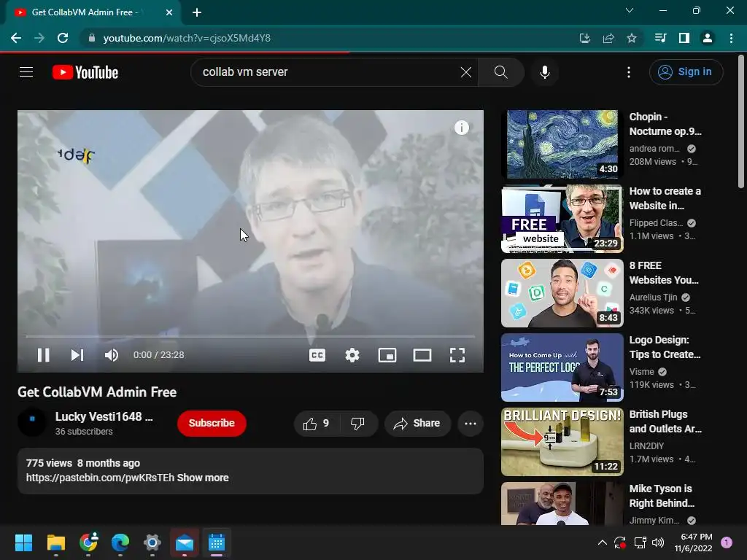Pause the playing video
Screen dimensions: 747x560
click(43, 355)
